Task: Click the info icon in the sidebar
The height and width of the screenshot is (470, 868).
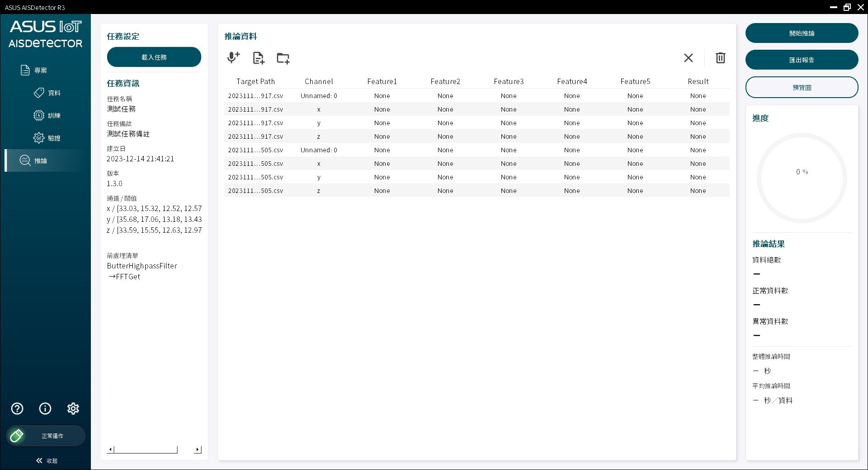Action: coord(45,409)
